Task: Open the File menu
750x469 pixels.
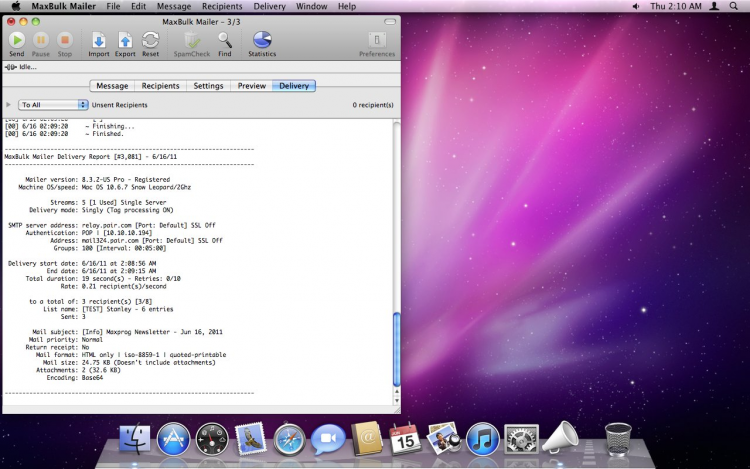Action: (113, 6)
